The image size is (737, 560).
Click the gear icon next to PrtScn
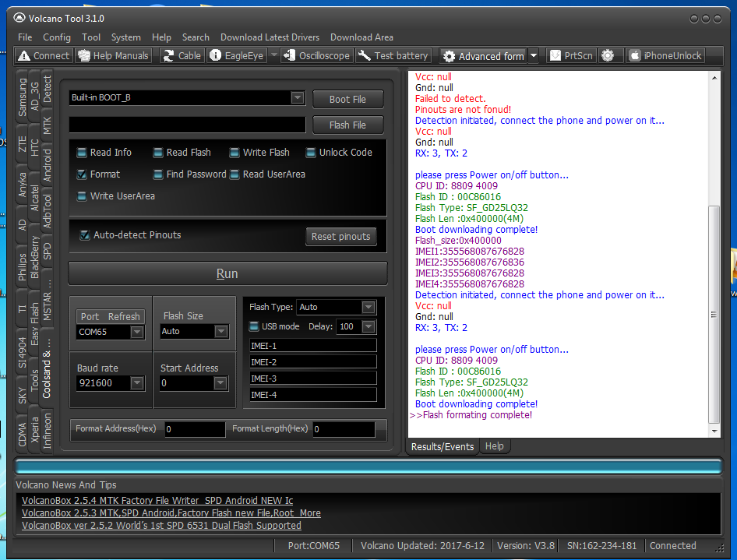pos(608,56)
